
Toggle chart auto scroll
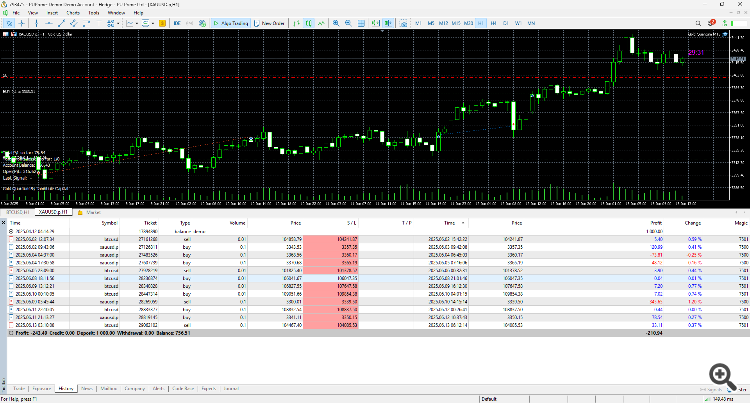[x=375, y=23]
